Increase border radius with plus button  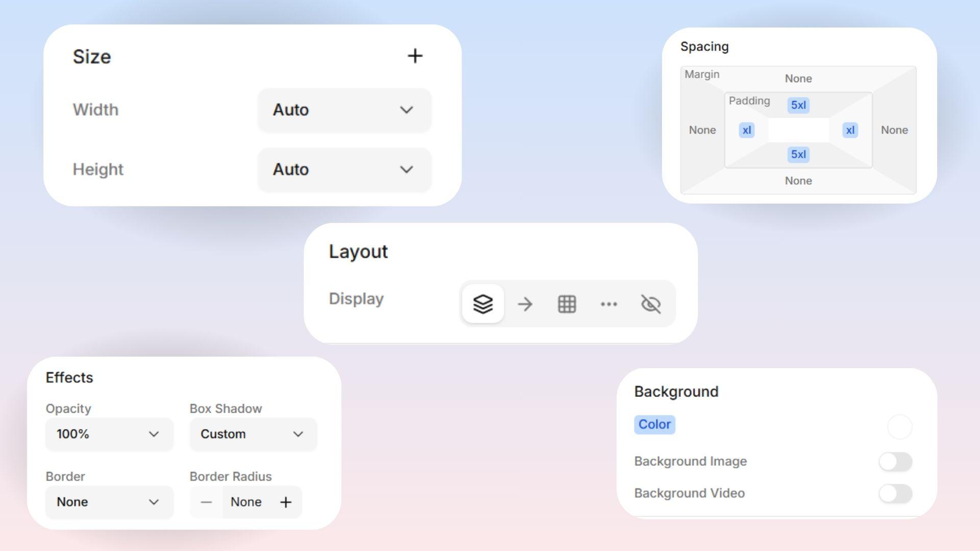[x=286, y=502]
